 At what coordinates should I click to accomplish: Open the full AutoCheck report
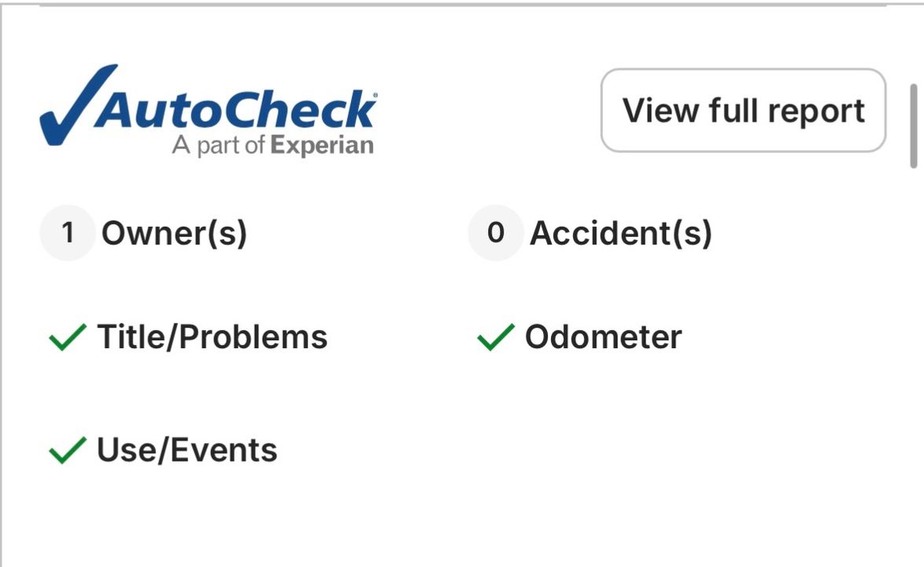pos(743,110)
